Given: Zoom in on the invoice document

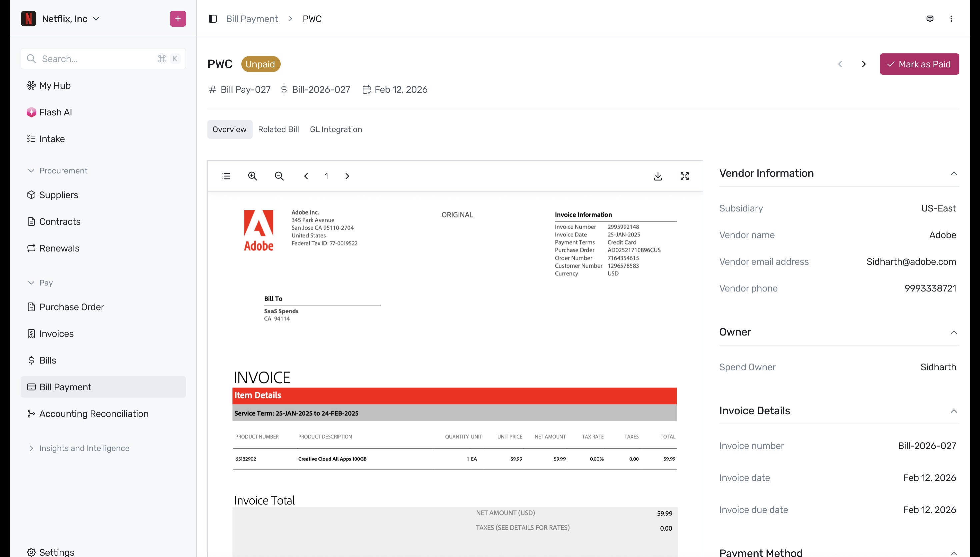Looking at the screenshot, I should click(x=253, y=176).
